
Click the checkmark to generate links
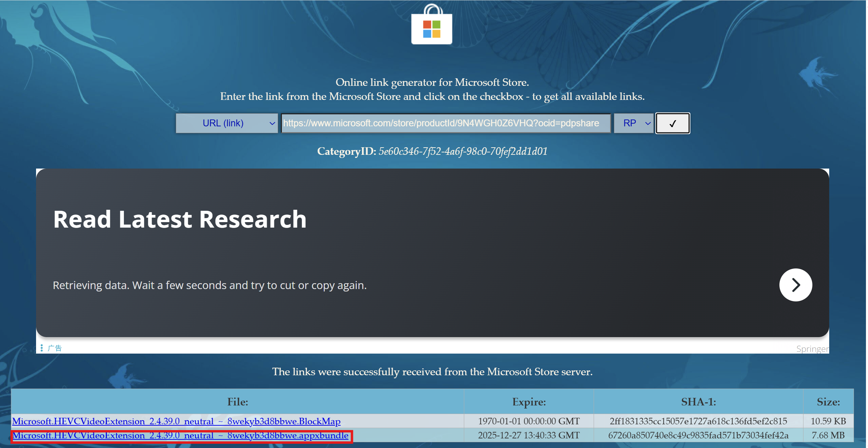tap(672, 123)
